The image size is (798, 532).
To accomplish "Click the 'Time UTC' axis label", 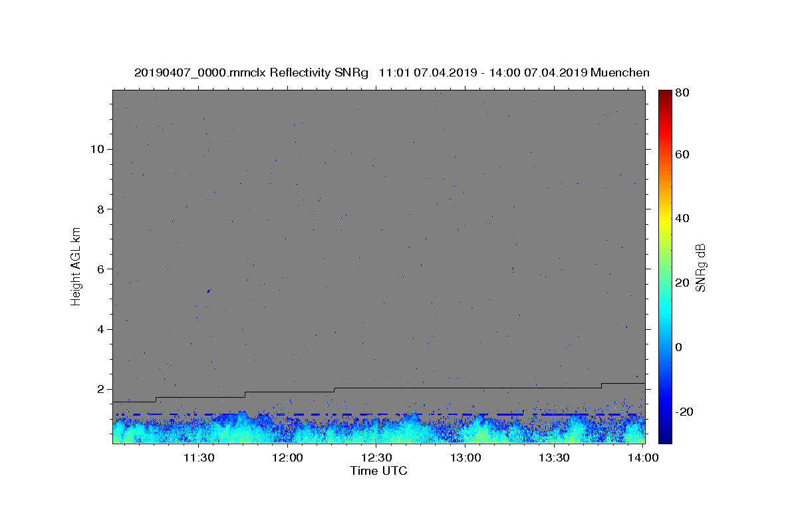I will [x=378, y=471].
